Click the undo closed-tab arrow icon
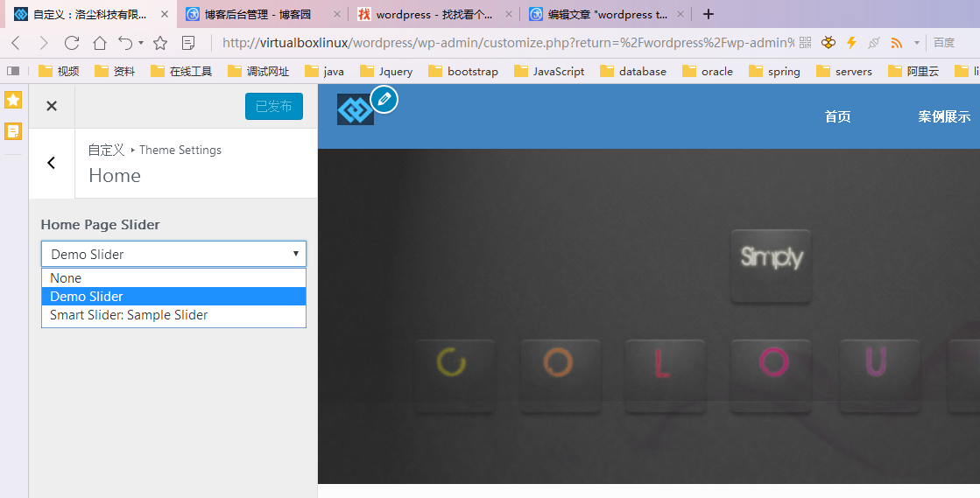This screenshot has width=980, height=498. click(125, 43)
